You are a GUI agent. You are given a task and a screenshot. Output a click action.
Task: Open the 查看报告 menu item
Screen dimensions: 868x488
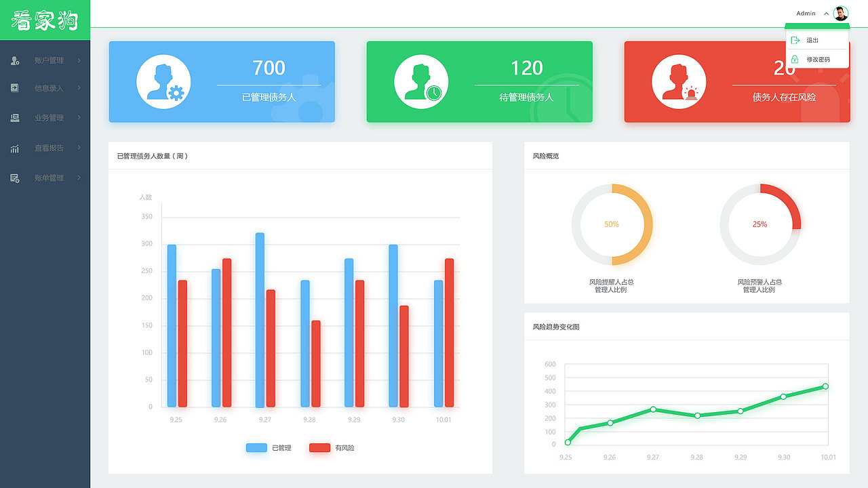(45, 148)
